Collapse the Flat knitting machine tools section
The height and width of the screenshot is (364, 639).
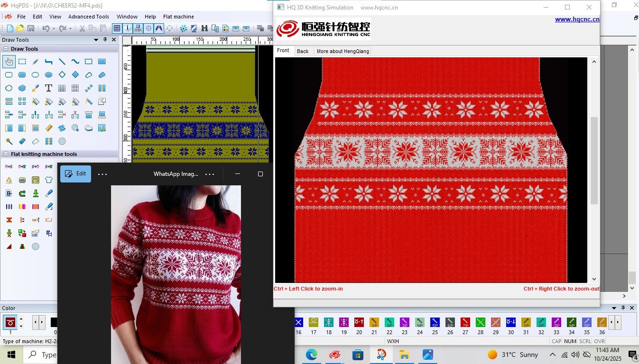tap(6, 154)
